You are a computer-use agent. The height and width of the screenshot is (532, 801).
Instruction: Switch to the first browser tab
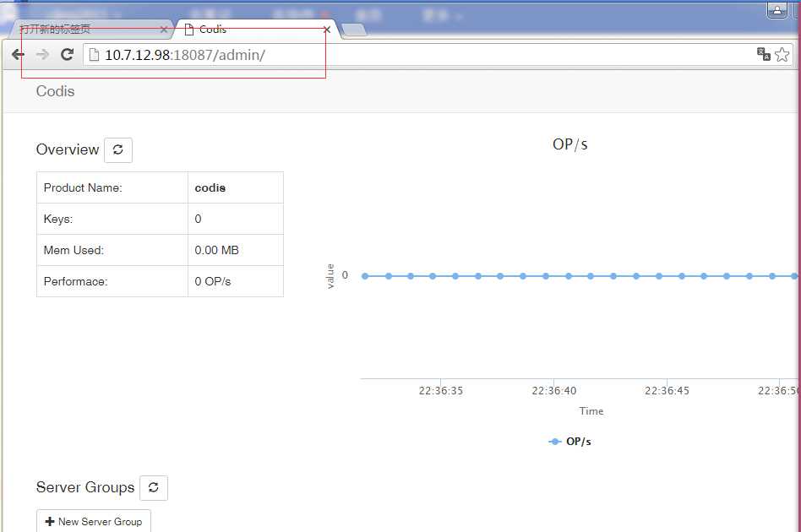(x=90, y=30)
